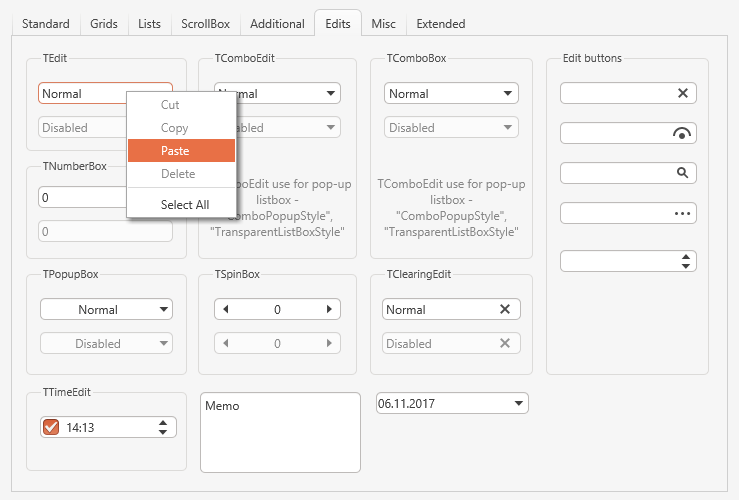Choose Paste from the context menu
Screen dimensions: 739x500
click(181, 151)
